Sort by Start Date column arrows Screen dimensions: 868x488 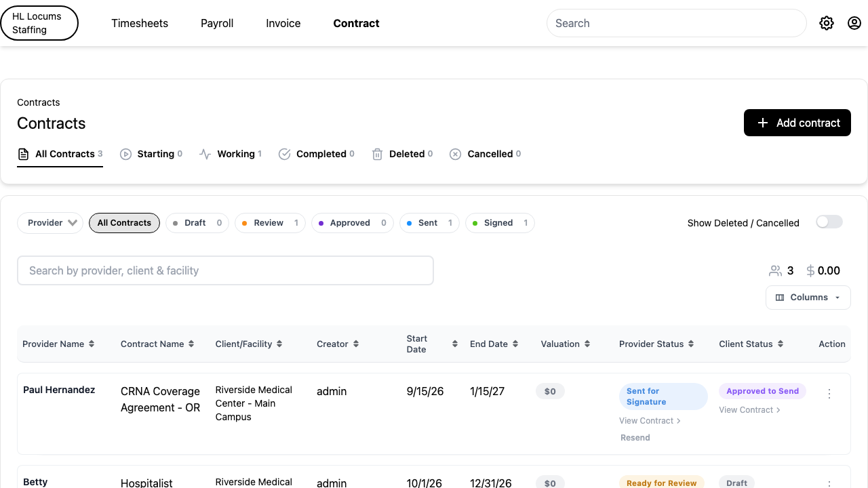[x=455, y=344]
